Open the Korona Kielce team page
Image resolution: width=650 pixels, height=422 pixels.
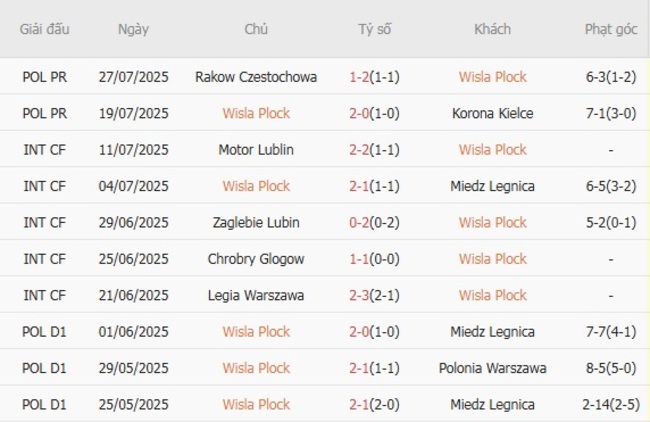click(492, 113)
